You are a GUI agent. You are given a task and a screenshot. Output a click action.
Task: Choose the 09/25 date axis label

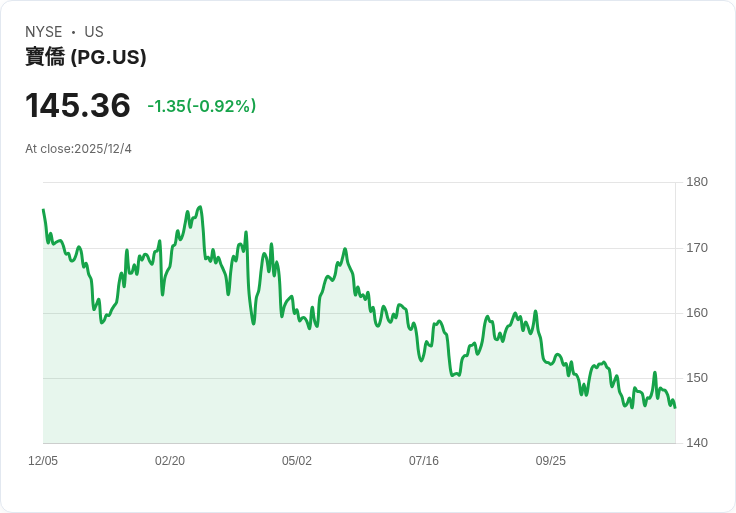[551, 461]
